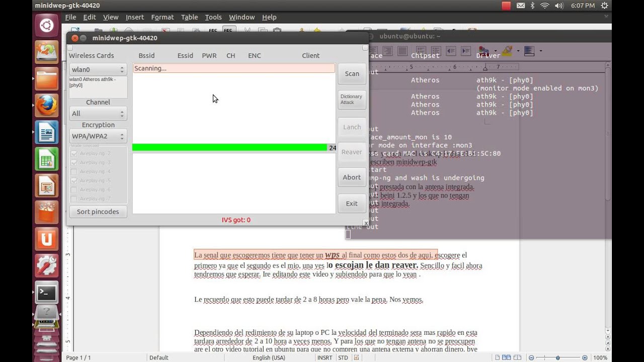644x362 pixels.
Task: Open wlan0 wireless card dropdown
Action: pyautogui.click(x=98, y=69)
